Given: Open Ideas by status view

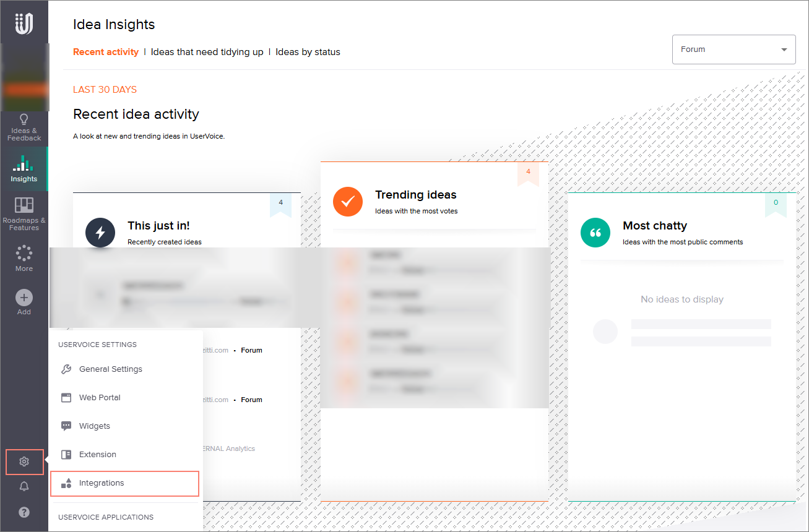Looking at the screenshot, I should 308,52.
